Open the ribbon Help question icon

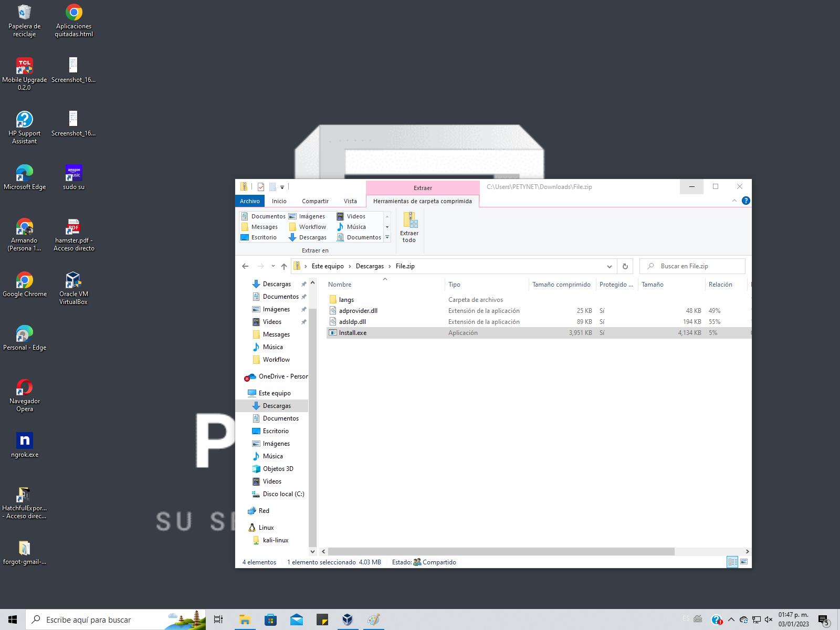[x=745, y=201]
